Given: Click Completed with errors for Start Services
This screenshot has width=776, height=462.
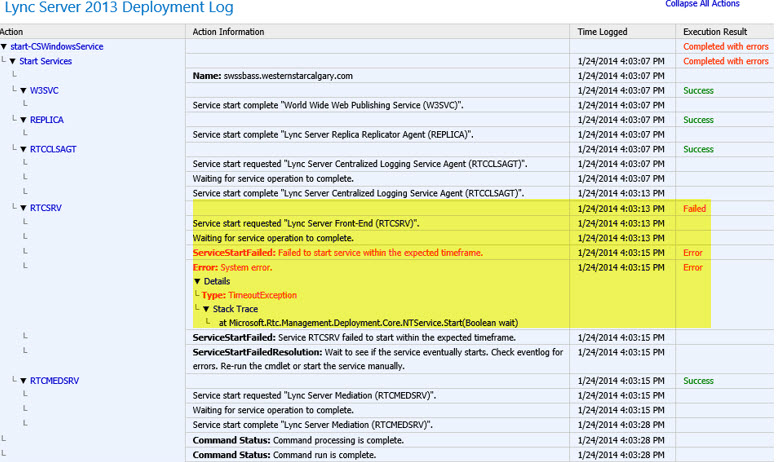Looking at the screenshot, I should pyautogui.click(x=726, y=61).
